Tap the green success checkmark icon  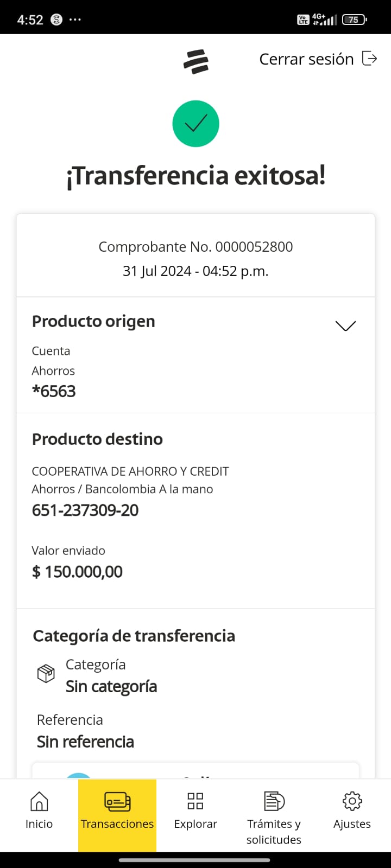pos(195,124)
